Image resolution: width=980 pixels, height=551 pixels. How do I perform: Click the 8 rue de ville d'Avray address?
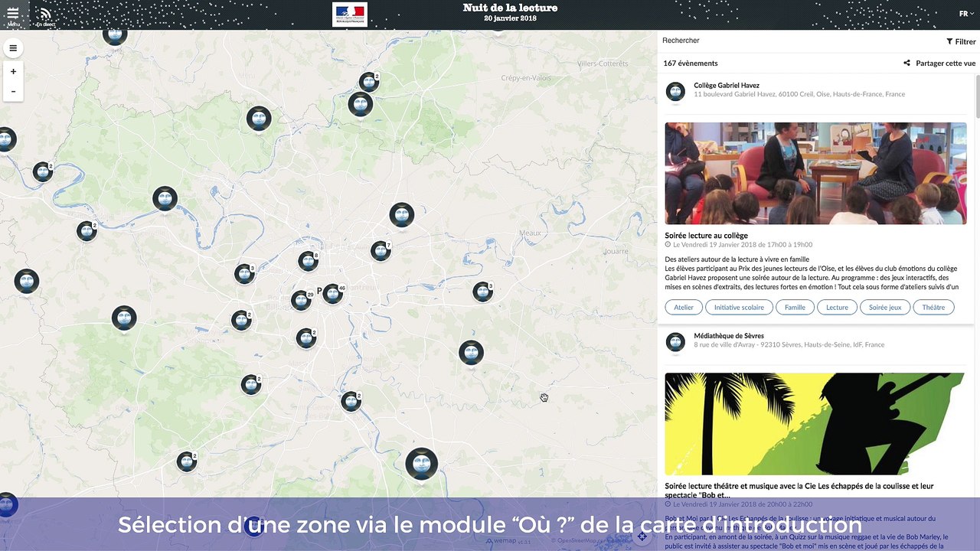[789, 345]
